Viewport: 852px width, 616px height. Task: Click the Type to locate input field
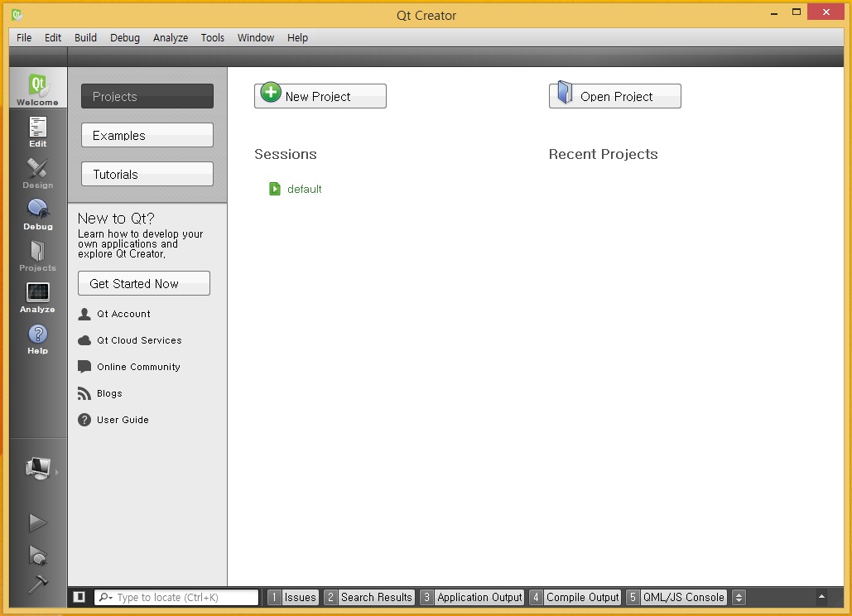coord(190,597)
